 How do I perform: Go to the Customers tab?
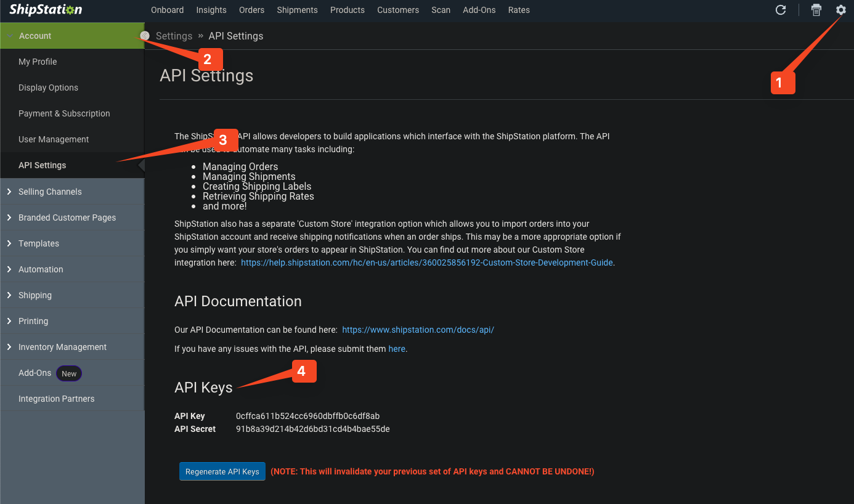(x=398, y=10)
